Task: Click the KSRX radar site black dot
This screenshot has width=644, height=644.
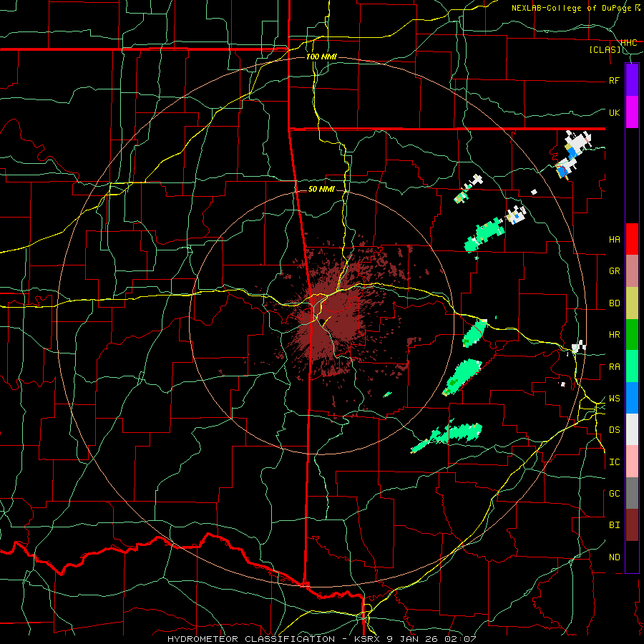Action: [323, 321]
